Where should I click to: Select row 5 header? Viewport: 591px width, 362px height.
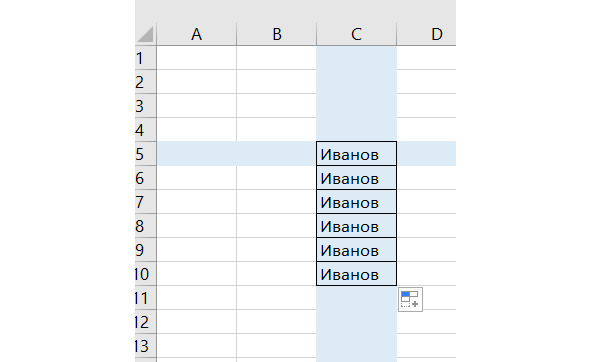pos(145,154)
